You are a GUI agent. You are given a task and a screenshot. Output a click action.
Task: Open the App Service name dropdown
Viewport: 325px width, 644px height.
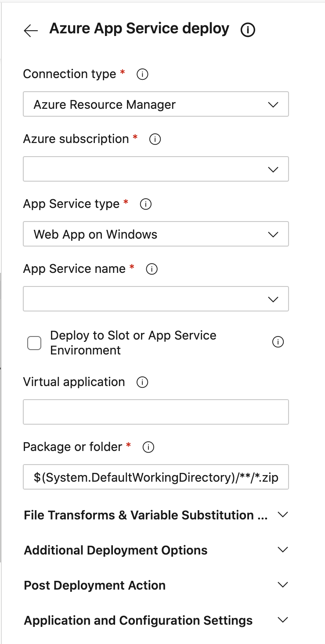[156, 299]
